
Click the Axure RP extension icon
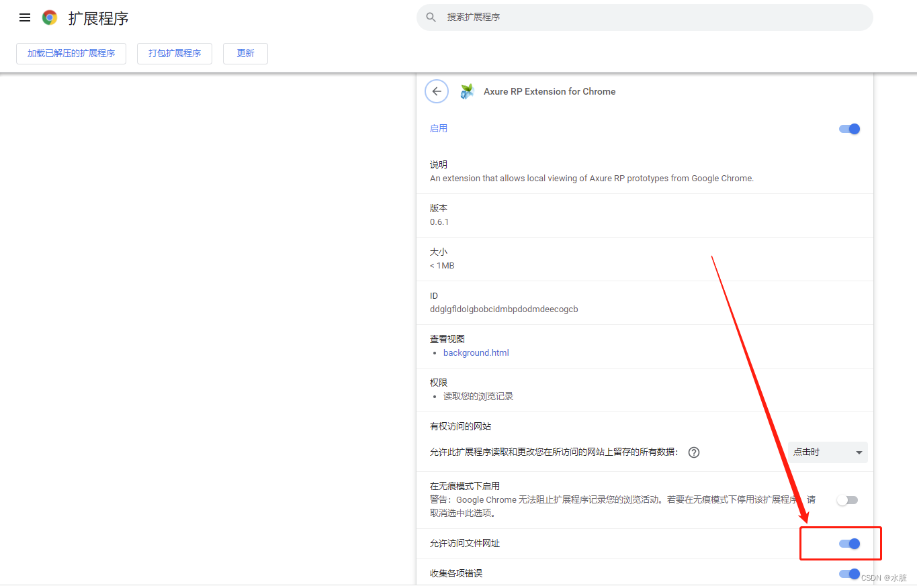(467, 91)
